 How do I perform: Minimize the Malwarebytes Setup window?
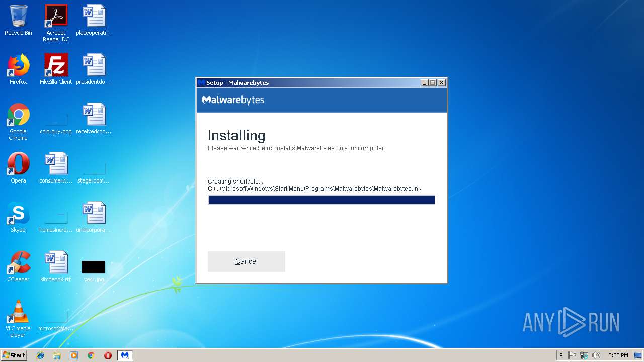tap(424, 83)
